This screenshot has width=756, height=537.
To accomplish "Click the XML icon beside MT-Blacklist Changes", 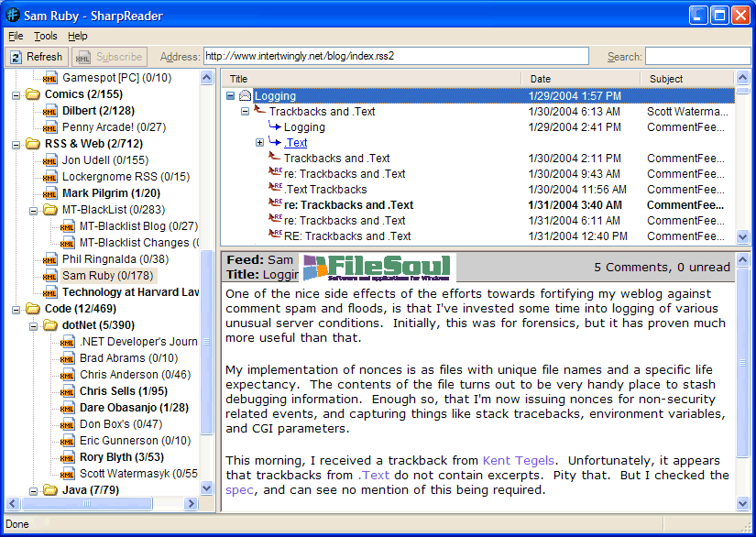I will point(67,243).
